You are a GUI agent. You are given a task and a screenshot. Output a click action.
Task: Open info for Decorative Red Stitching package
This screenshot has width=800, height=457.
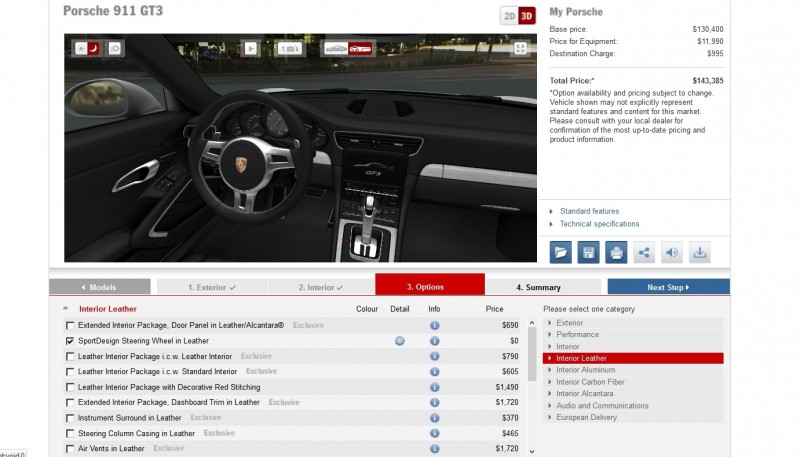pos(434,387)
